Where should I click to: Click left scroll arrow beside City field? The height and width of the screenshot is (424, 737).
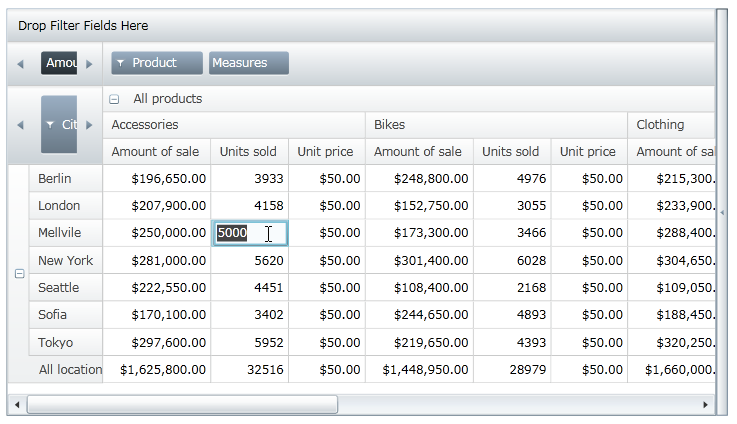[x=19, y=125]
